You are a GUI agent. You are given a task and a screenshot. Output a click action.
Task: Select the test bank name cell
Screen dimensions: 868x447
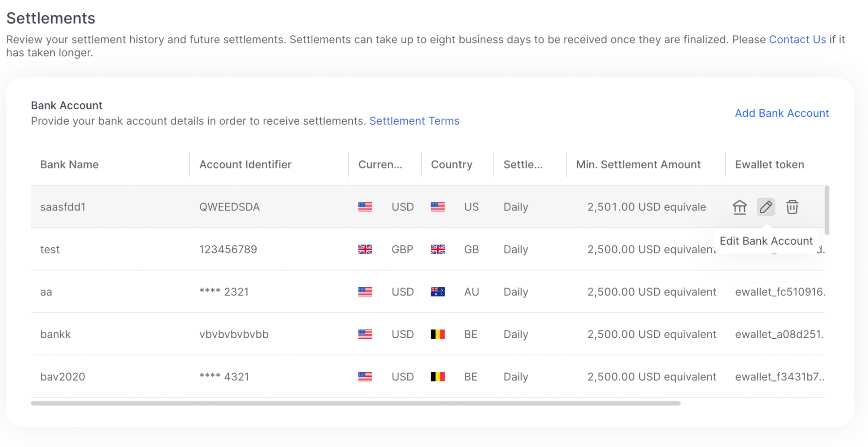(x=50, y=250)
